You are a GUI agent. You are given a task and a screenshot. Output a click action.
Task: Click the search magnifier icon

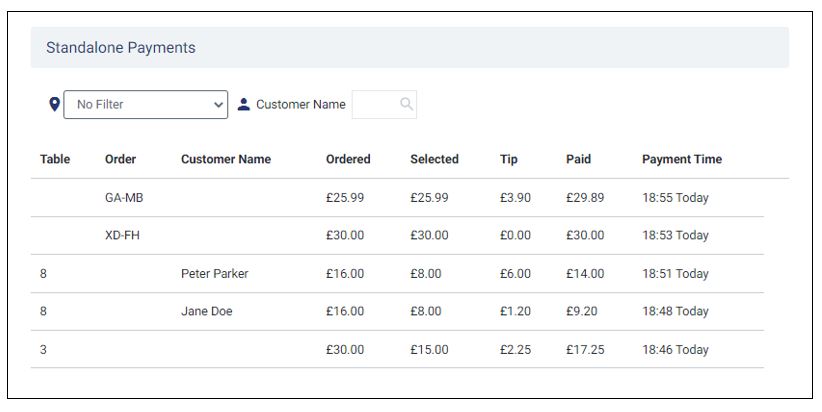click(407, 104)
